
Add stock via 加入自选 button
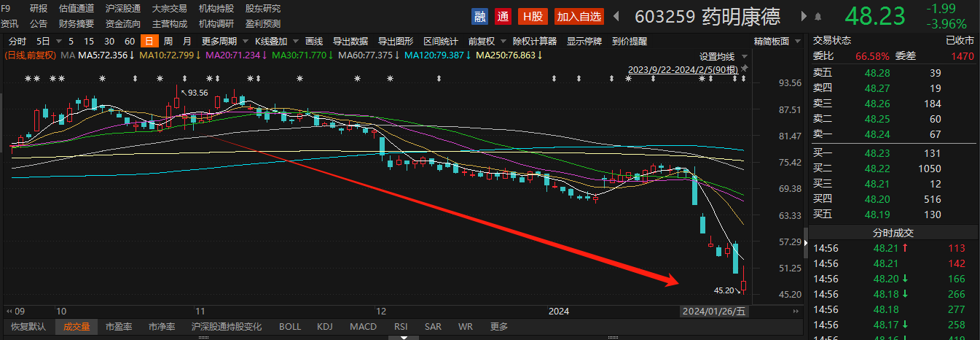pyautogui.click(x=579, y=16)
